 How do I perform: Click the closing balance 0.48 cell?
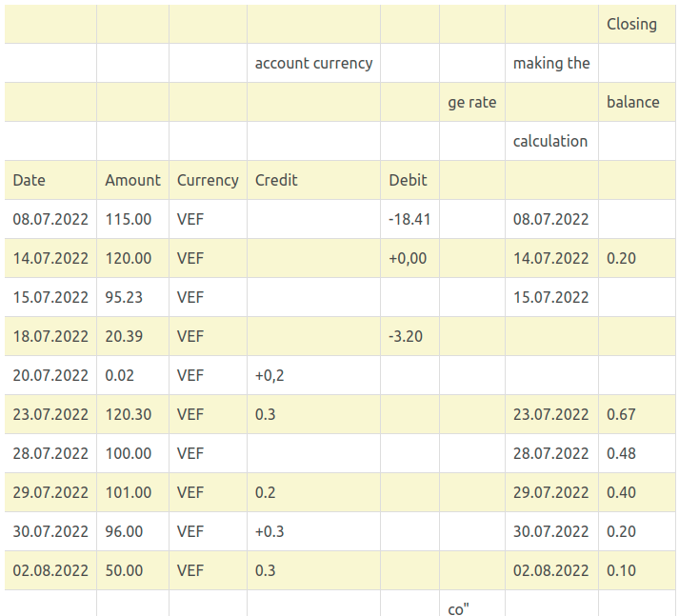[622, 453]
